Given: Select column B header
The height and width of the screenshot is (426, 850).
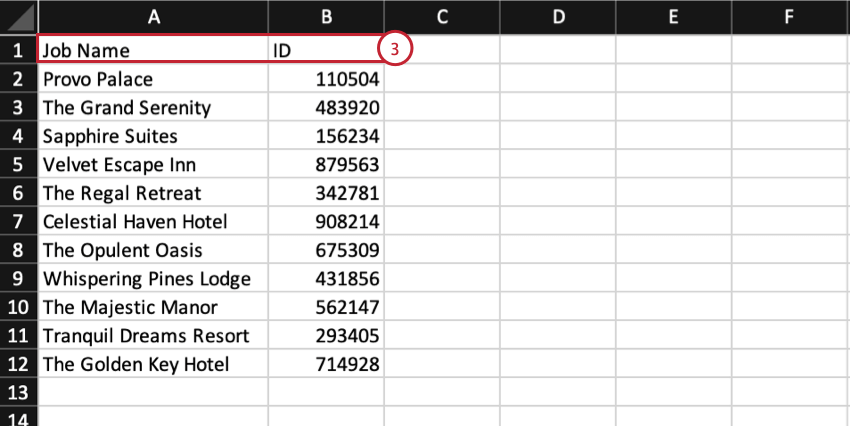Looking at the screenshot, I should pyautogui.click(x=326, y=17).
